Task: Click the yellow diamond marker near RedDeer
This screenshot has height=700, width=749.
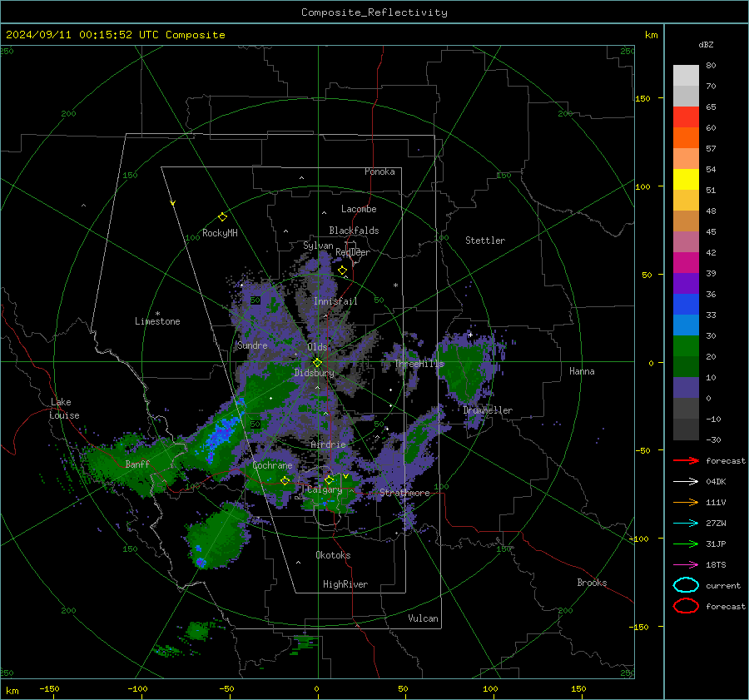Action: coord(342,271)
